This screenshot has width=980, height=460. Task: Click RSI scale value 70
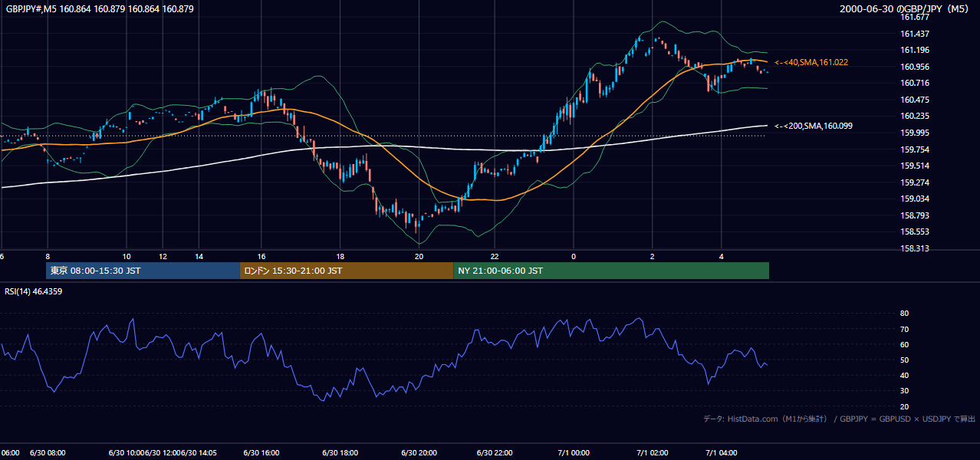904,329
